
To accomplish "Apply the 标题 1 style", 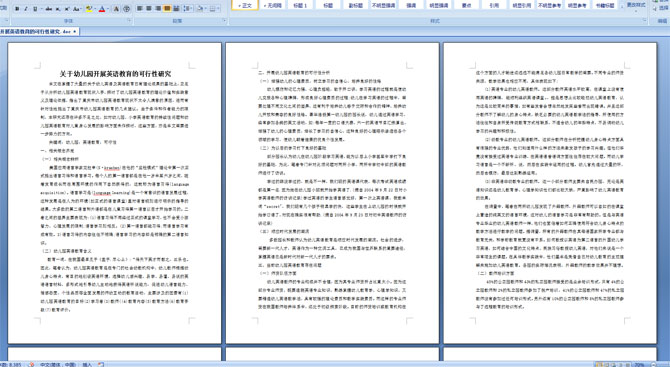I will point(300,5).
